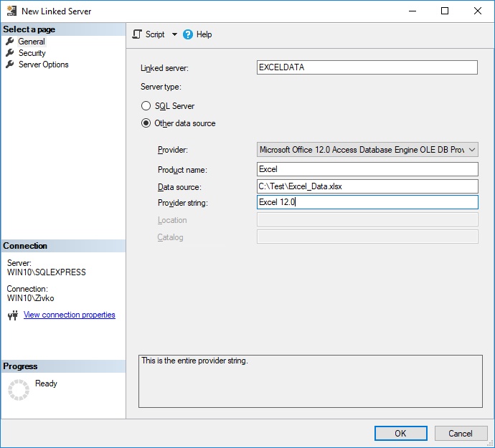Screen dimensions: 495x448
Task: Click the Linked server name field
Action: 367,67
